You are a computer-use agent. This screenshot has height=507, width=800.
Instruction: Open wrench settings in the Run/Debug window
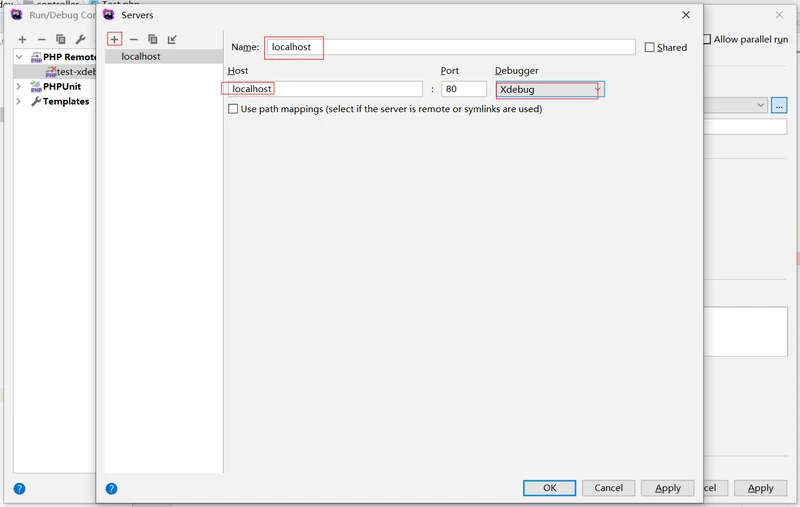pyautogui.click(x=80, y=39)
